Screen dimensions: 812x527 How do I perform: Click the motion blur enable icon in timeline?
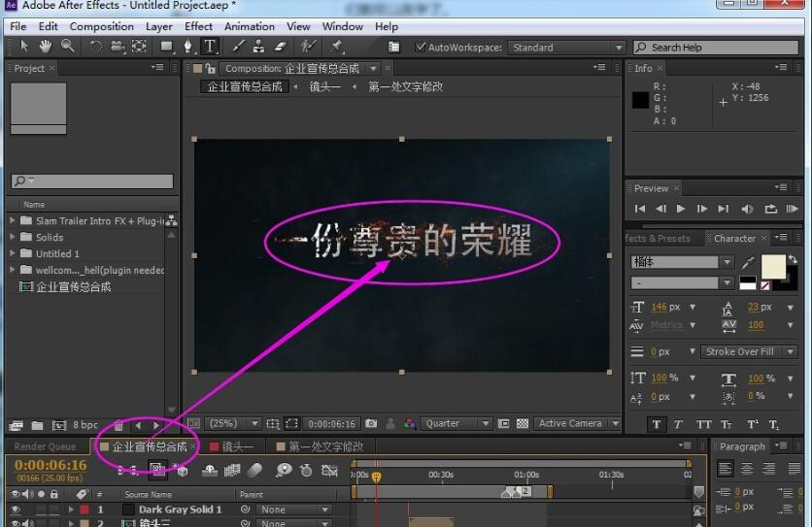click(255, 470)
